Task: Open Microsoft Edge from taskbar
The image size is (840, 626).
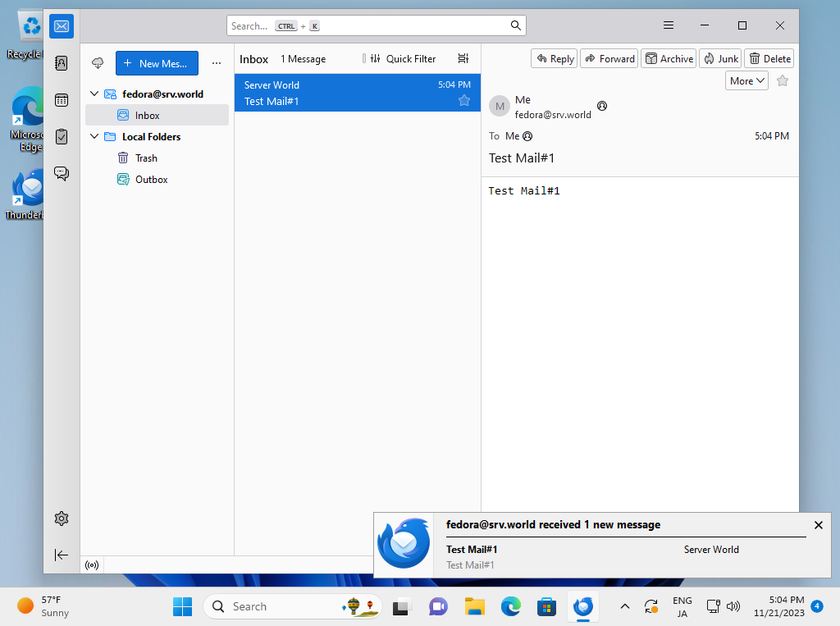Action: [x=510, y=606]
